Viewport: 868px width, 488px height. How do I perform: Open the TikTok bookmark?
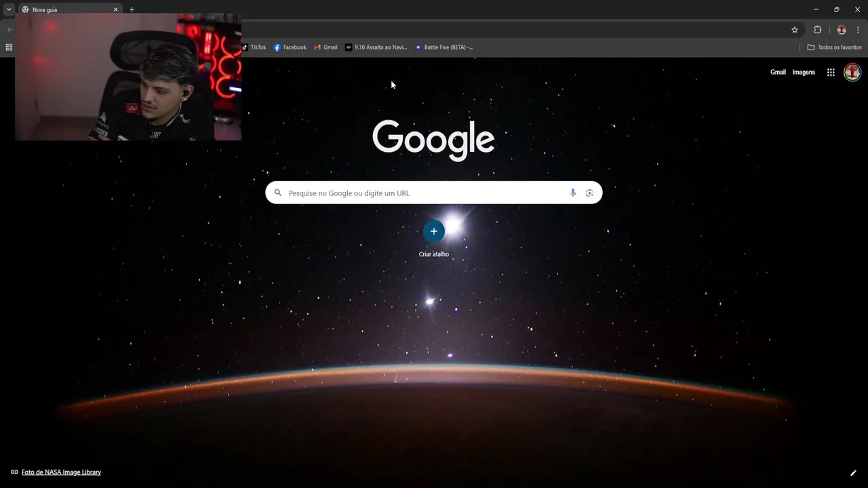[254, 47]
